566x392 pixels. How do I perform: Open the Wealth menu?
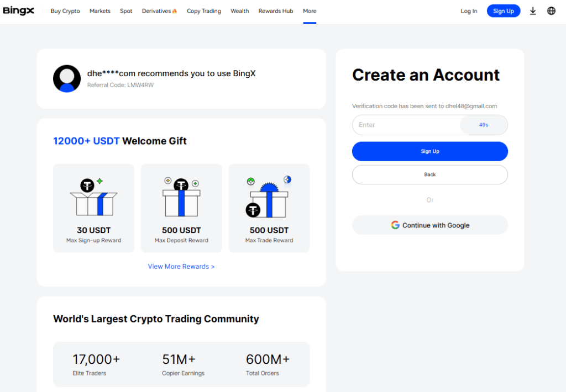[240, 11]
